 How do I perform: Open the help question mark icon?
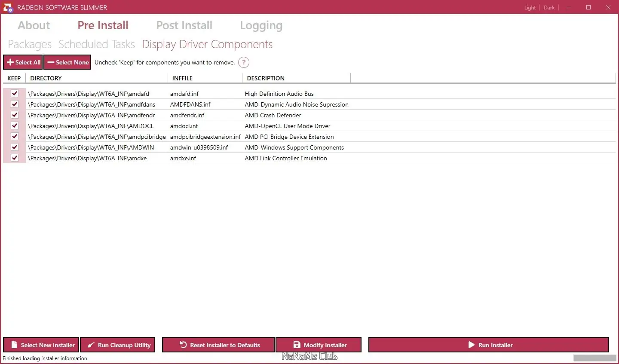(244, 62)
